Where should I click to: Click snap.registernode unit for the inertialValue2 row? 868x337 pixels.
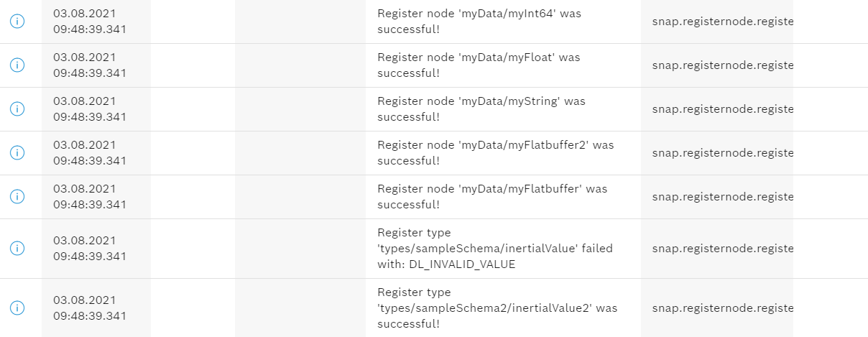click(x=722, y=308)
